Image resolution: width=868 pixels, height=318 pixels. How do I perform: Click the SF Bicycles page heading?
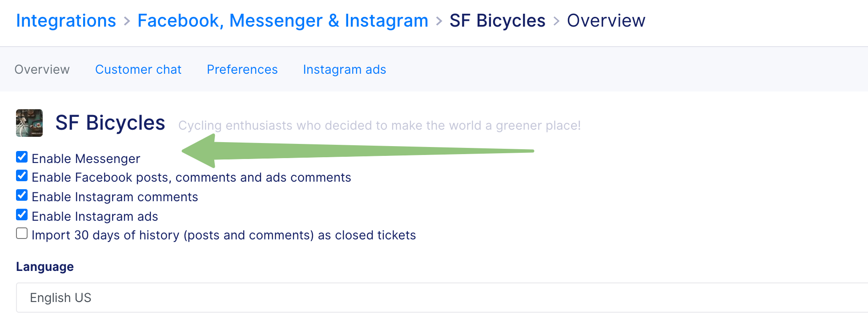(110, 123)
